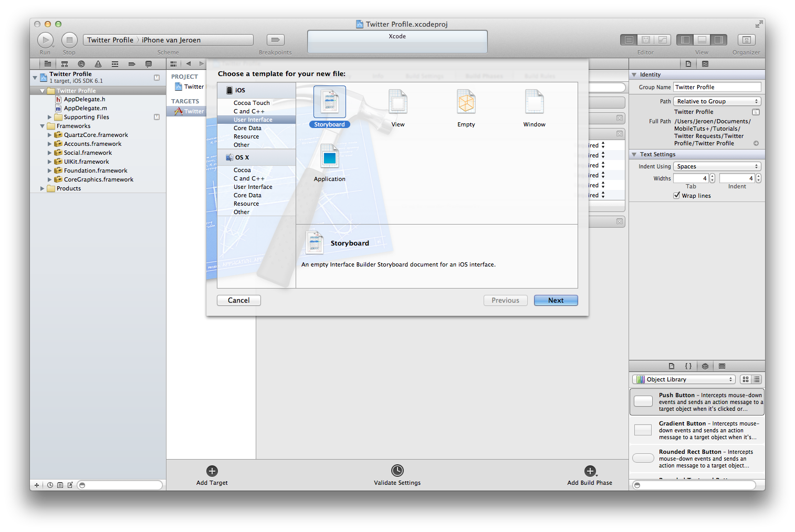795x532 pixels.
Task: Click the add file plus icon in navigator
Action: tap(37, 485)
